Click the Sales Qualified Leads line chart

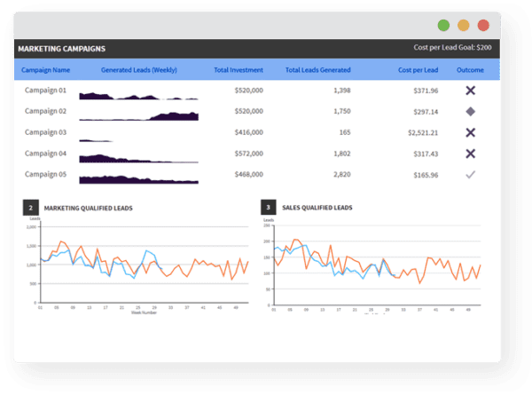[373, 265]
